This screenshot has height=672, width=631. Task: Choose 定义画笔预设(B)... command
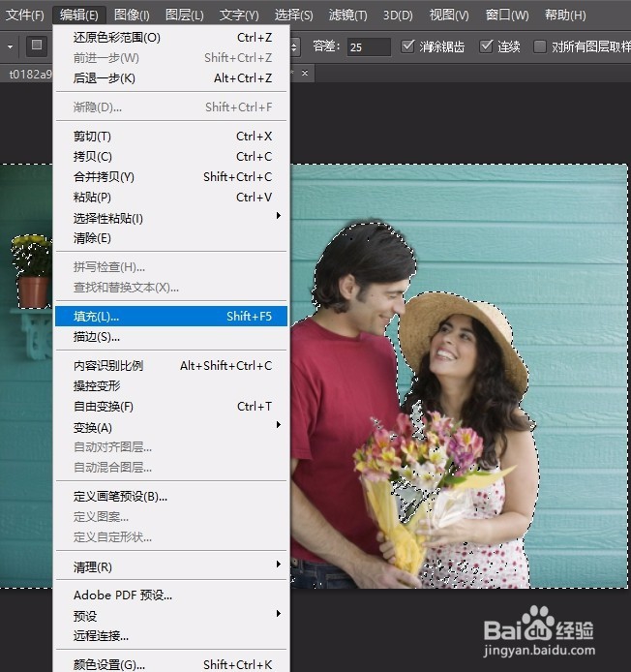click(171, 497)
